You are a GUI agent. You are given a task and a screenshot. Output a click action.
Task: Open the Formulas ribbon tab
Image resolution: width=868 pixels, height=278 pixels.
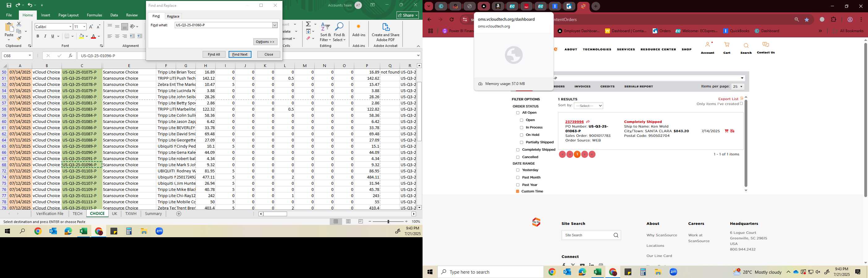94,15
